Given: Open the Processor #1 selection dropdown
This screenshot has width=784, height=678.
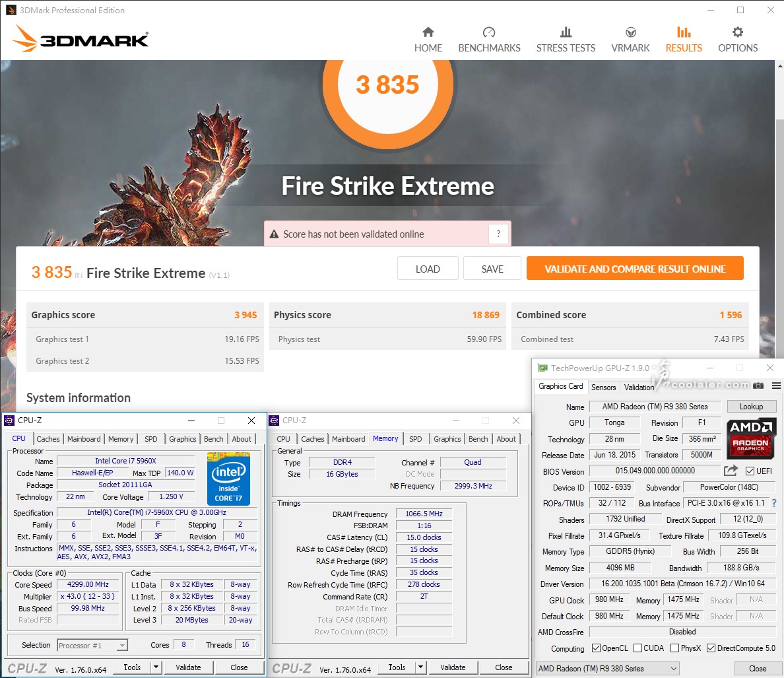Looking at the screenshot, I should tap(92, 645).
